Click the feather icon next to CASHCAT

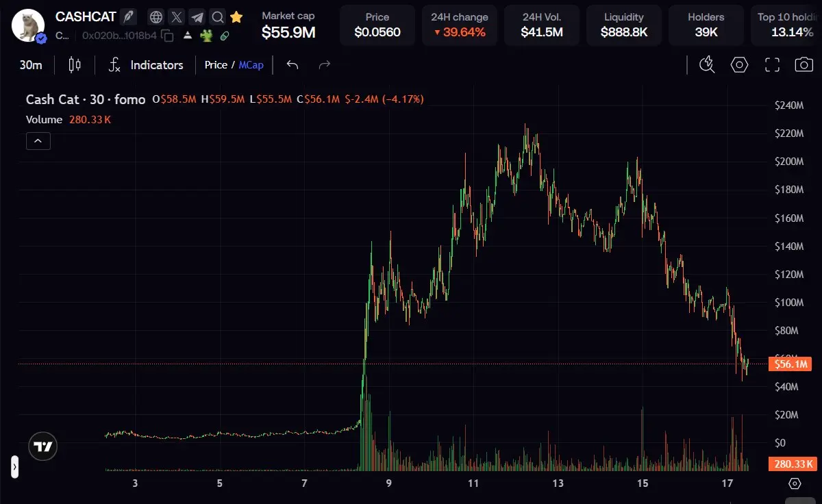click(x=128, y=16)
